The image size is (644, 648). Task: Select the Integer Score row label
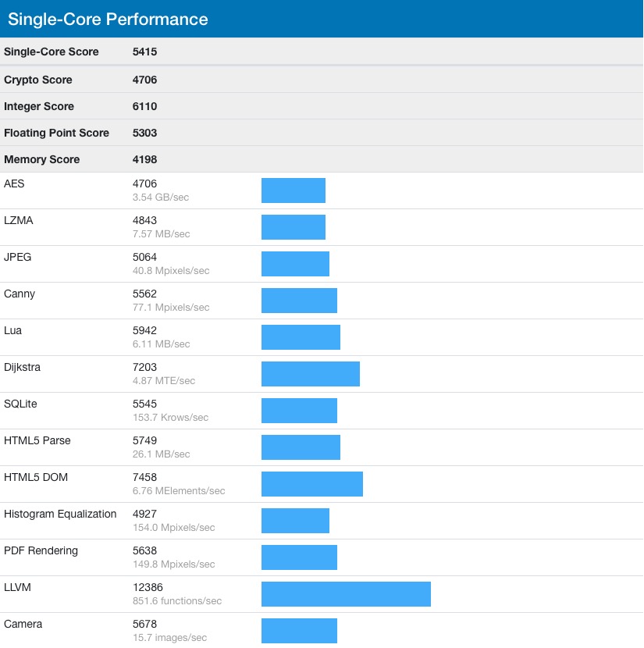tap(39, 106)
